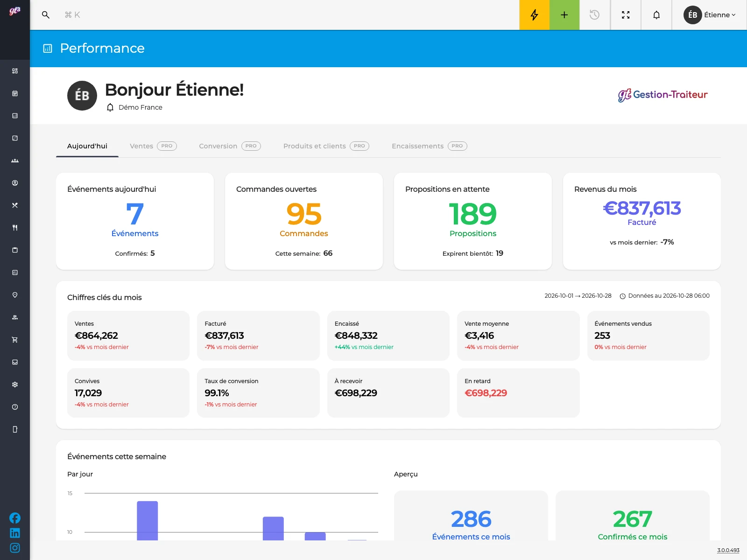Screen dimensions: 747x560
Task: Open the location pin sidebar icon
Action: (15, 295)
